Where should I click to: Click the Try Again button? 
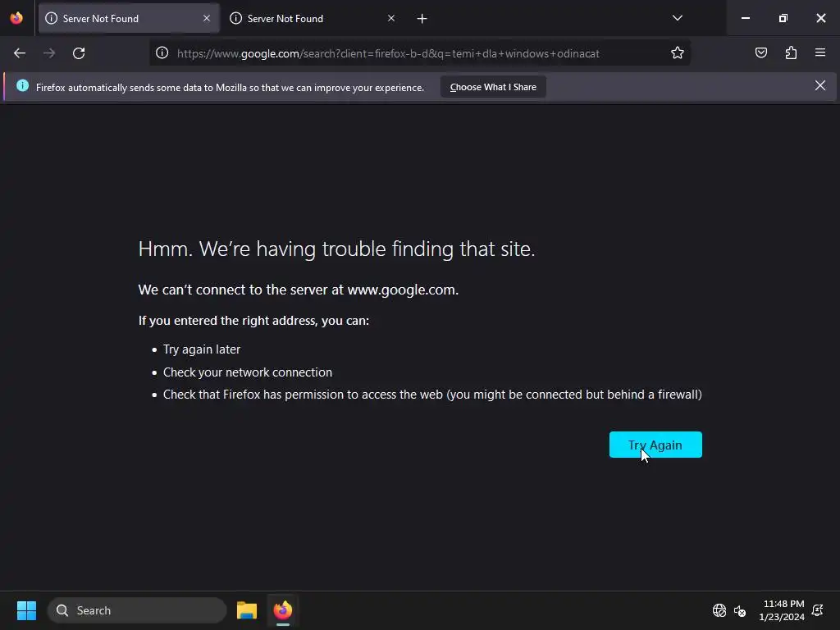tap(655, 445)
